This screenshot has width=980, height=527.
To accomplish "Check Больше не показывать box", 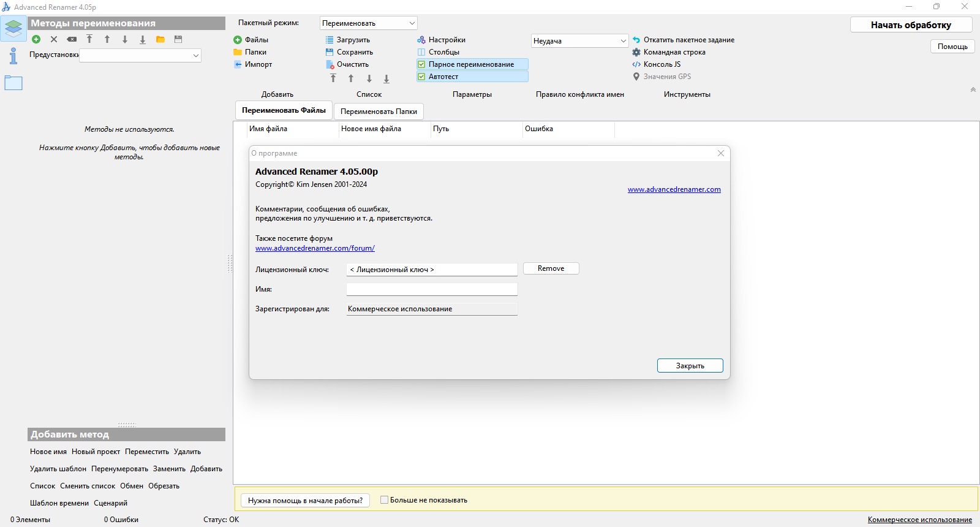I will [385, 500].
